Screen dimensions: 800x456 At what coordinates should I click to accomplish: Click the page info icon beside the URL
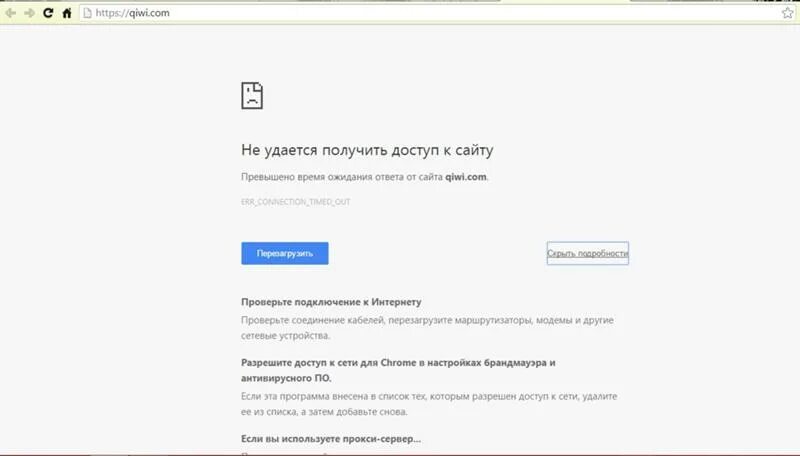(87, 13)
